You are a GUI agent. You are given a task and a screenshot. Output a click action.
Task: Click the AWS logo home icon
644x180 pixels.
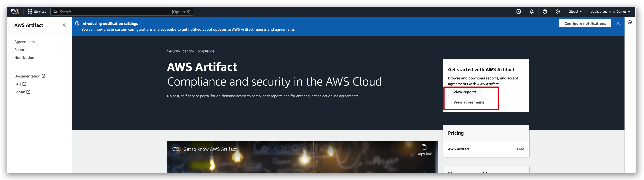pos(15,11)
